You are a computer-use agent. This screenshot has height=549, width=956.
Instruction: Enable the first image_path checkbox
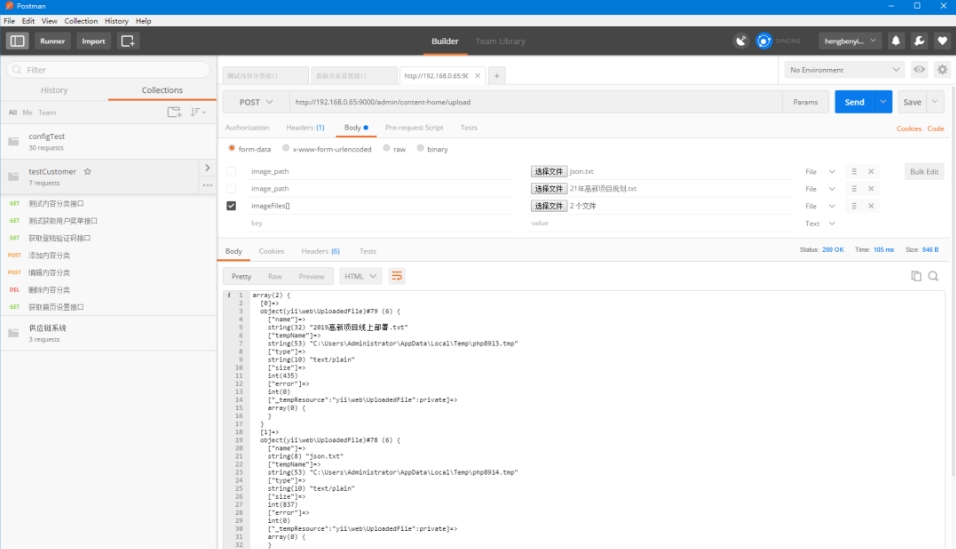pyautogui.click(x=231, y=171)
